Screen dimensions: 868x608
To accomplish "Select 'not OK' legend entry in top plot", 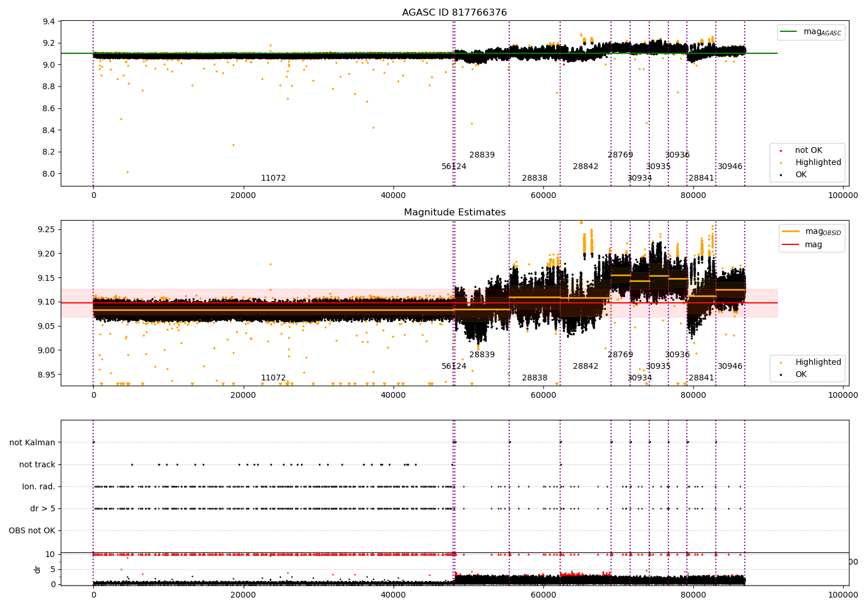I will (808, 151).
